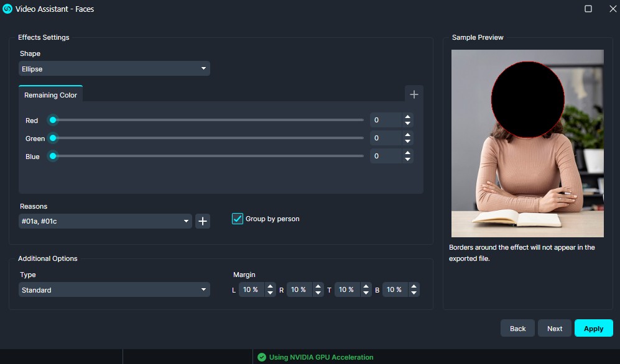Decrease the Red value with down arrow

click(408, 124)
